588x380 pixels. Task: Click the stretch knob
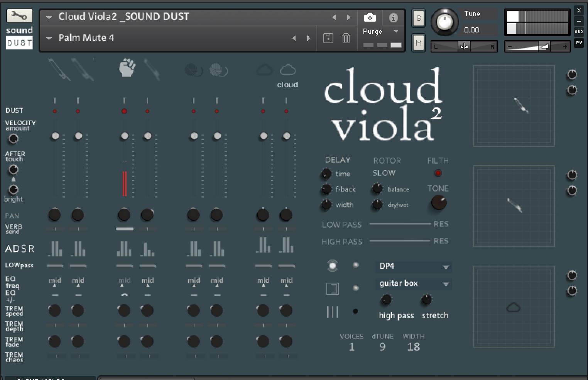click(426, 300)
